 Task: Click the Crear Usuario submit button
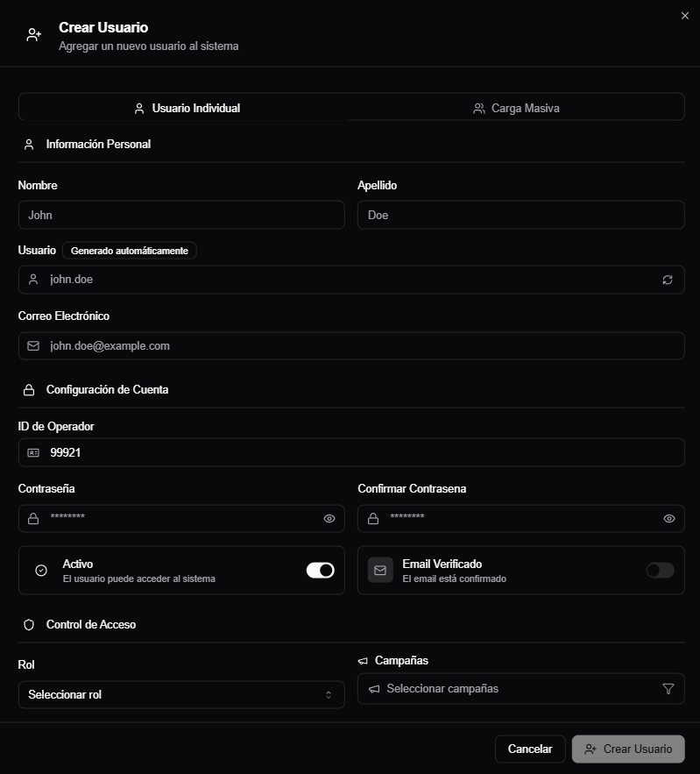click(628, 749)
